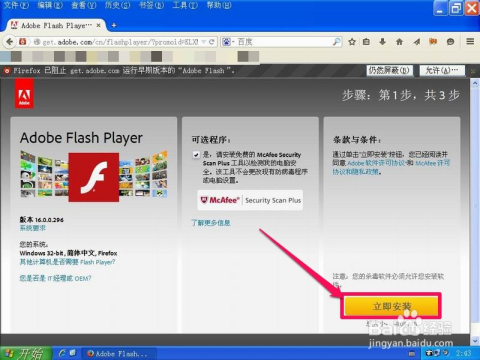
Task: Click the show desktop quick launch icon
Action: [73, 353]
